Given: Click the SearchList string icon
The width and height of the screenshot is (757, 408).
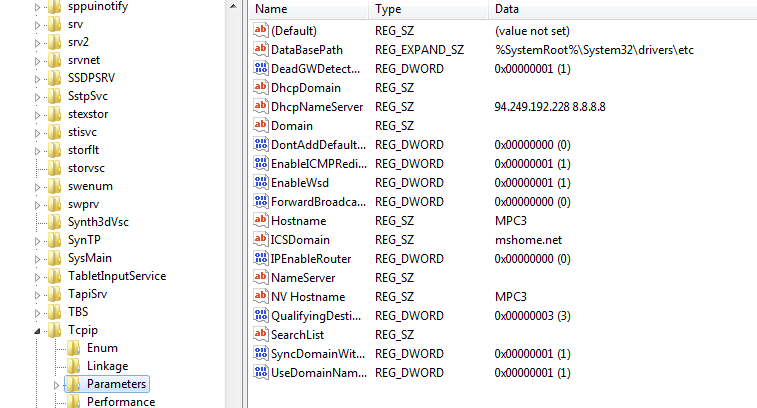Looking at the screenshot, I should (x=261, y=335).
